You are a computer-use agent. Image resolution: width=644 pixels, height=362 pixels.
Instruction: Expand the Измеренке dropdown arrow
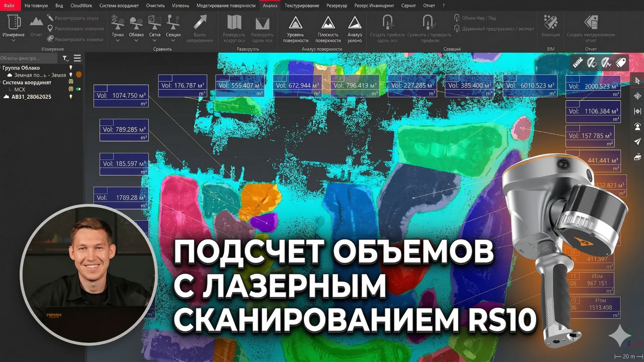(x=13, y=41)
